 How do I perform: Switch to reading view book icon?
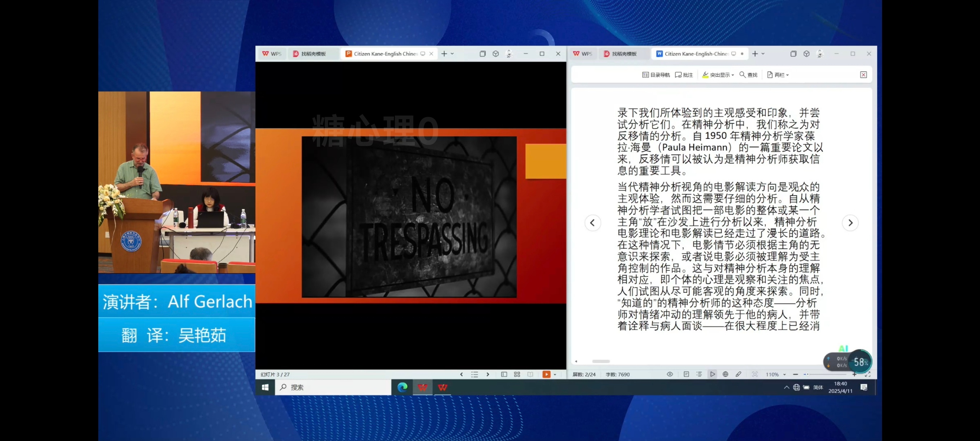coord(530,374)
